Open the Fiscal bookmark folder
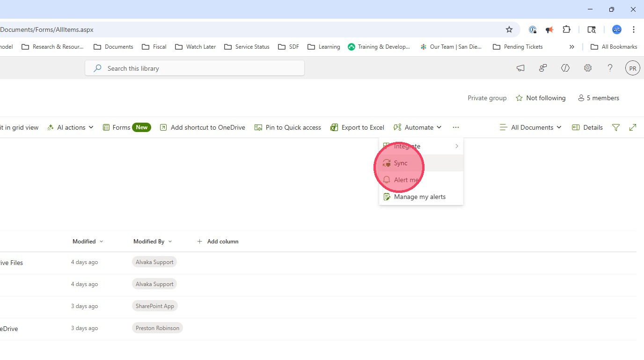 154,47
